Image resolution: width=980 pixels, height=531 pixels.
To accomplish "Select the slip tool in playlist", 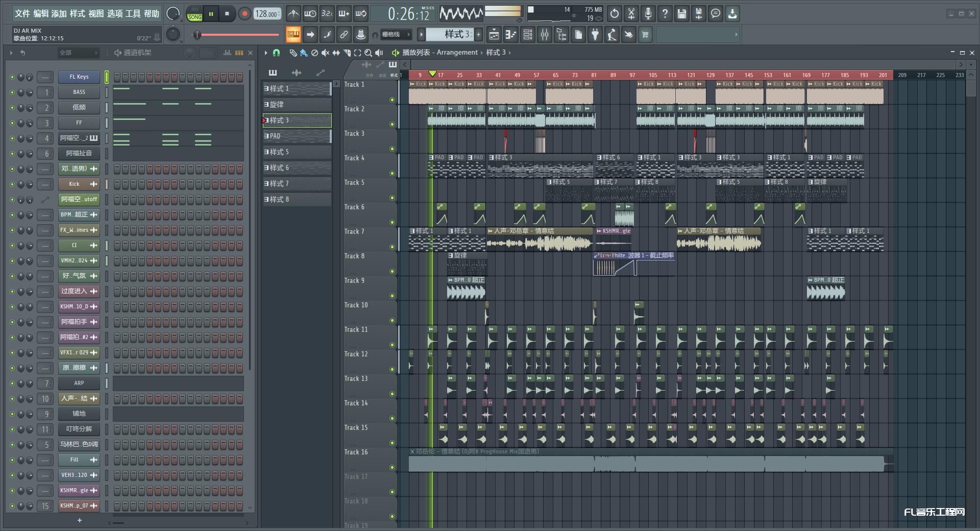I will (336, 53).
